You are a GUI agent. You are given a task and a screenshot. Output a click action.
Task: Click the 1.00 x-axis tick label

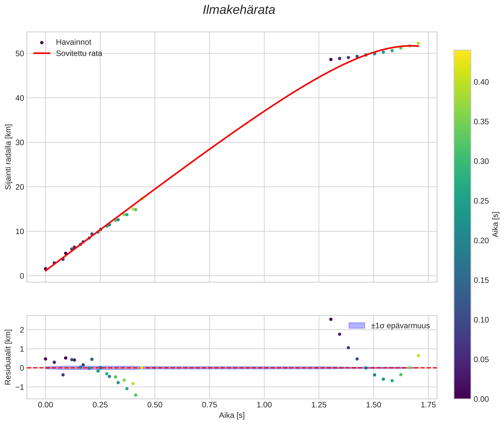(x=264, y=405)
